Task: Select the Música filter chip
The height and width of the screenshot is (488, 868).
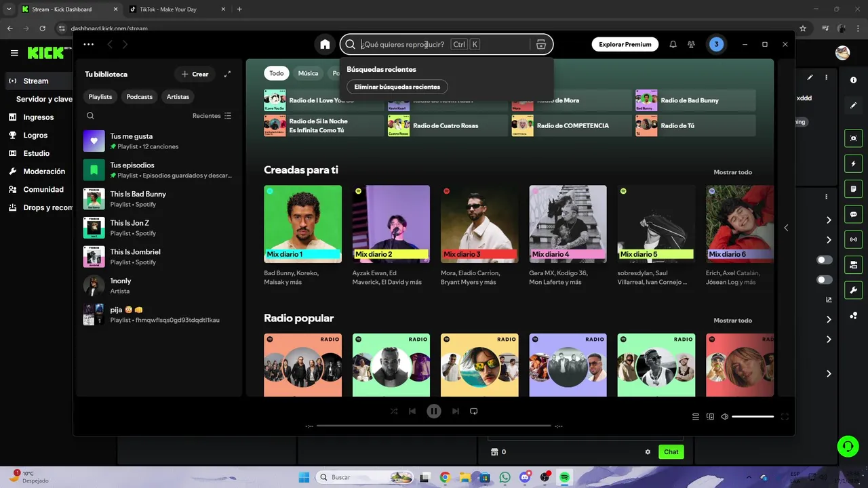Action: point(308,73)
